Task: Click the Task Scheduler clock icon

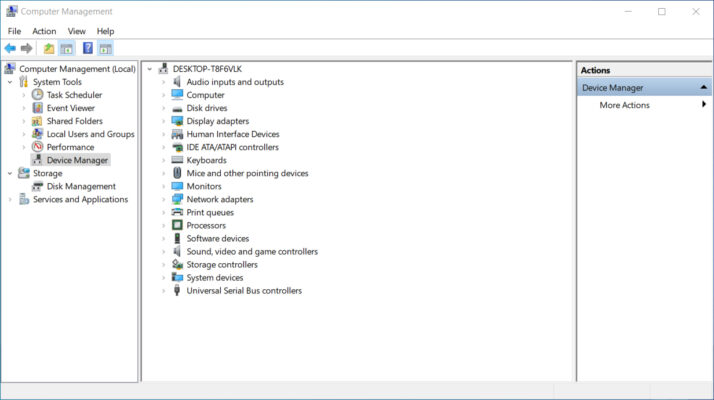Action: 37,95
